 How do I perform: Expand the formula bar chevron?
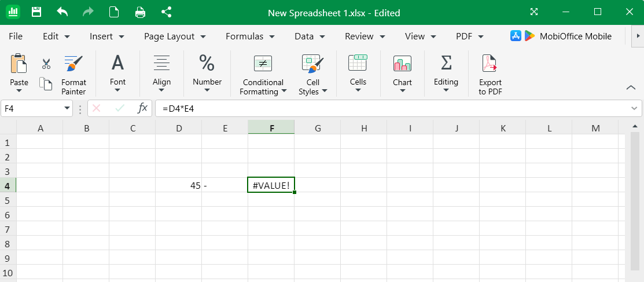(635, 108)
